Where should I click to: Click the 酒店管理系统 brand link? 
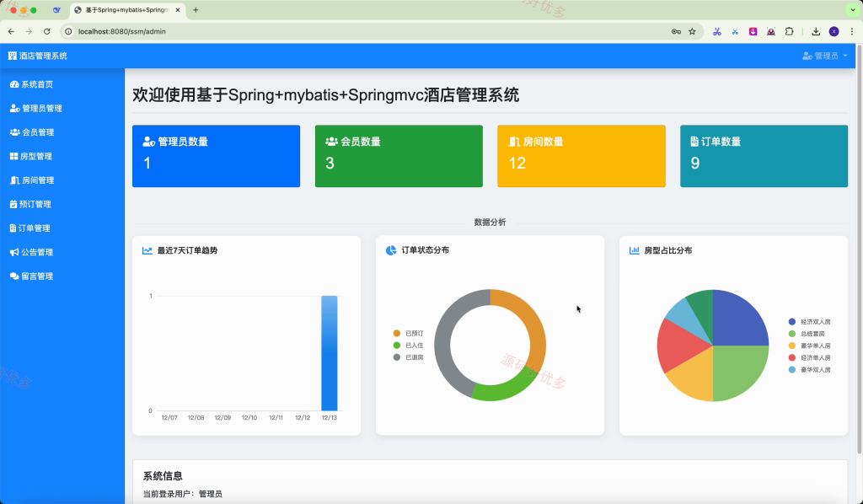pyautogui.click(x=37, y=56)
